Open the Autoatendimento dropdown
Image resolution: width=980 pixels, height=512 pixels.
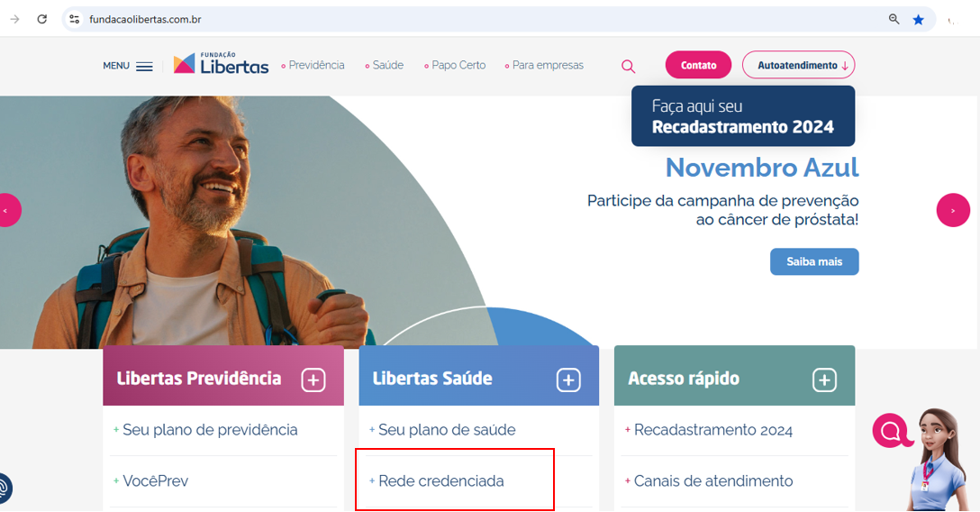[798, 65]
